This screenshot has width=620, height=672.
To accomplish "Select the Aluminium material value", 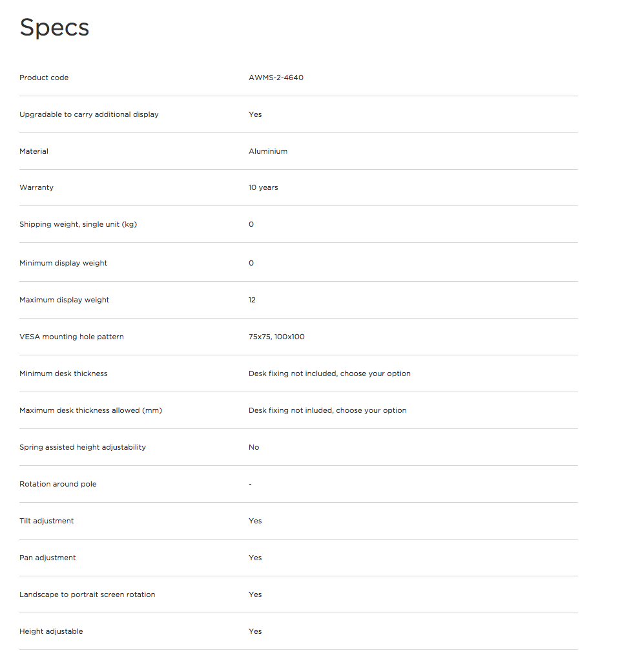I will point(268,151).
